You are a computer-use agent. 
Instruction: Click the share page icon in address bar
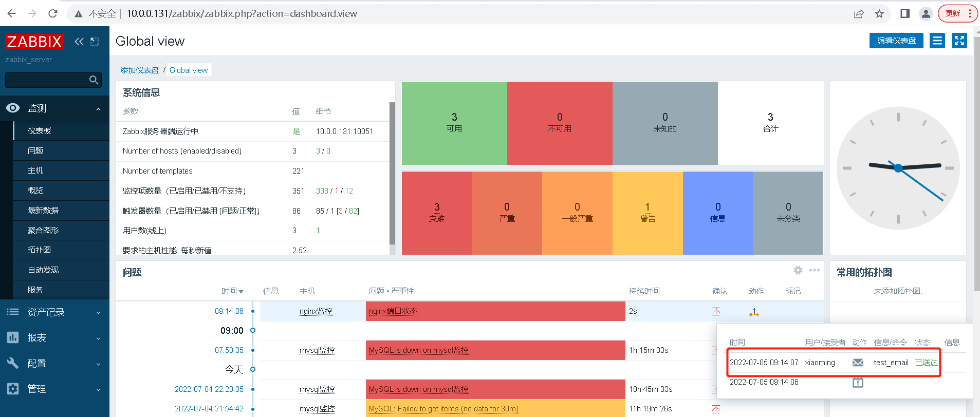coord(859,14)
